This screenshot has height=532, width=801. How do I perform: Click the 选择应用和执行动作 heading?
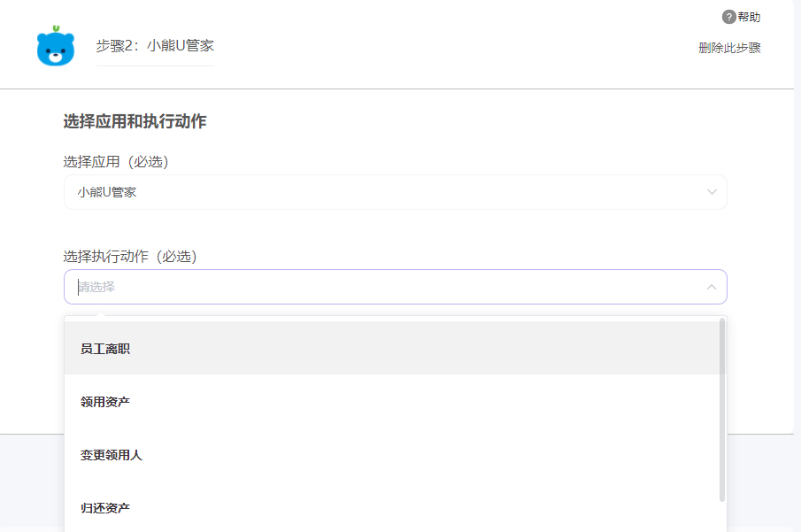tap(135, 121)
